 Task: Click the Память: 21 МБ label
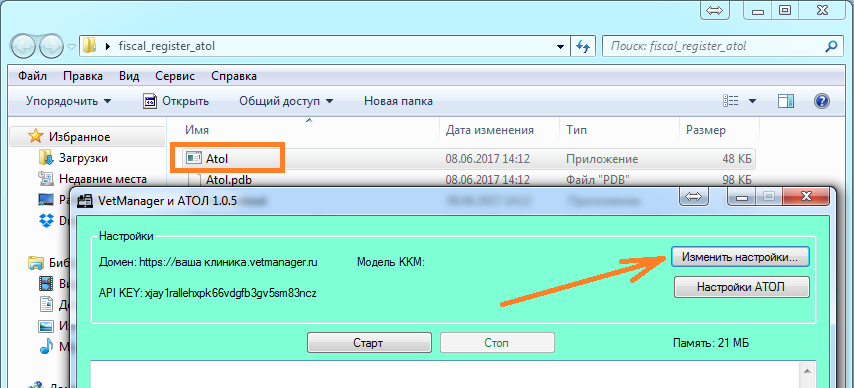click(711, 343)
